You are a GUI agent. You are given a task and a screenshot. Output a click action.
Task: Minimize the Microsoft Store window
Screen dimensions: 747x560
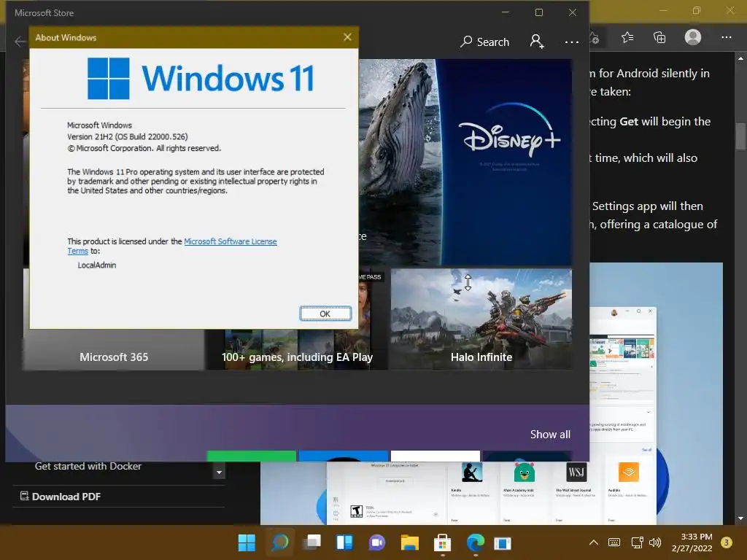tap(505, 12)
